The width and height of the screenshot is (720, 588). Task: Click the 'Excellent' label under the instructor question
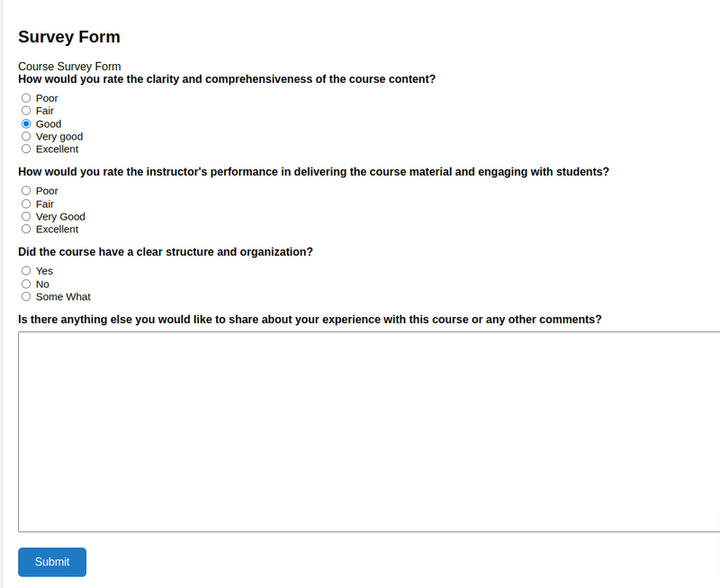tap(56, 229)
